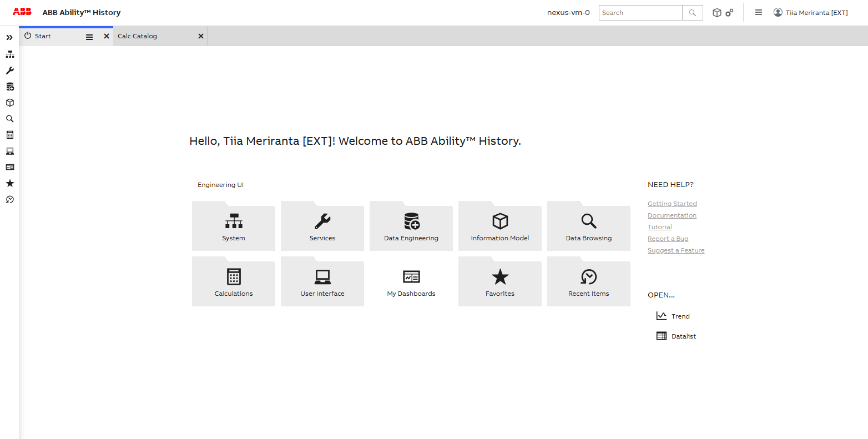Open cube and gears settings icon in header
This screenshot has height=439, width=868.
(x=723, y=13)
